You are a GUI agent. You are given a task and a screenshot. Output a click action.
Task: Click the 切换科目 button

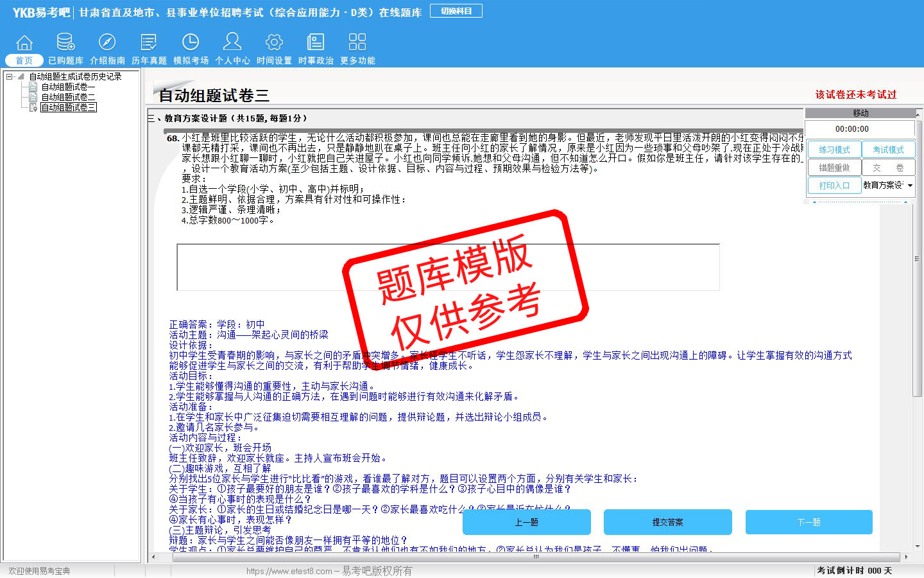click(x=456, y=11)
